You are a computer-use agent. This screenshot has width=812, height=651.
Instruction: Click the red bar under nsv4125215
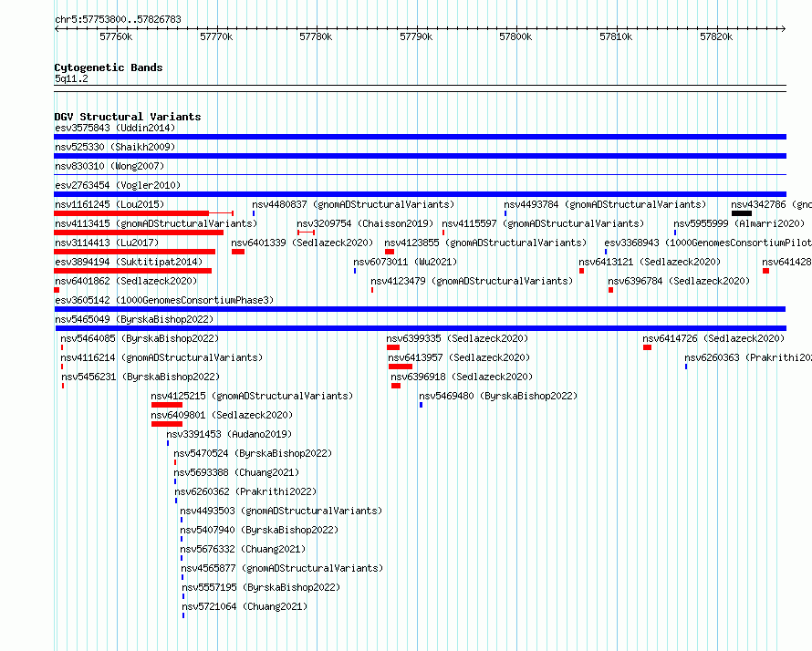[167, 405]
